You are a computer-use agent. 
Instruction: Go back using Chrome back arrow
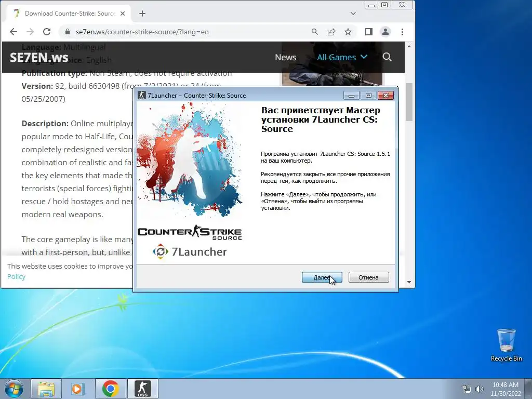click(13, 32)
